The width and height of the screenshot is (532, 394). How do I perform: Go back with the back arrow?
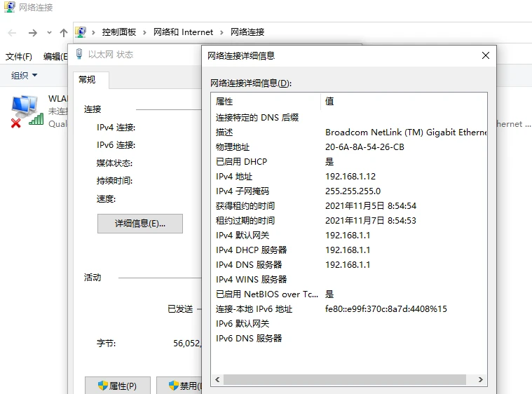(12, 32)
